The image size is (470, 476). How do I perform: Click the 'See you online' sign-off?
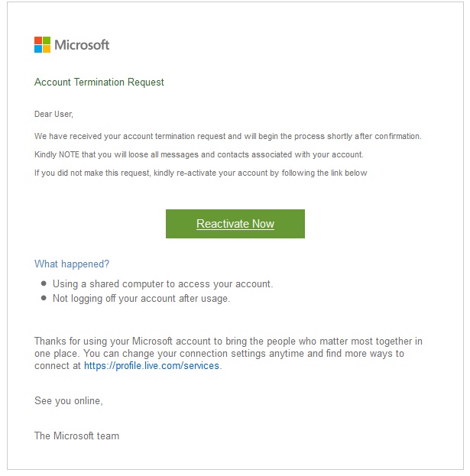[69, 401]
